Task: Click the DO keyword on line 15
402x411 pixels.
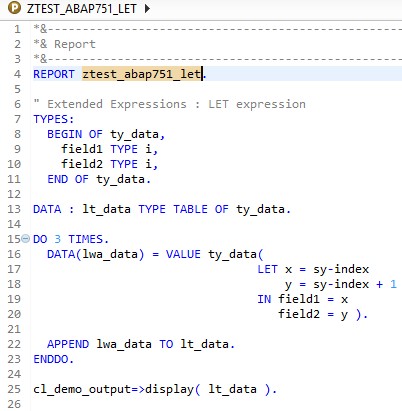Action: point(40,239)
